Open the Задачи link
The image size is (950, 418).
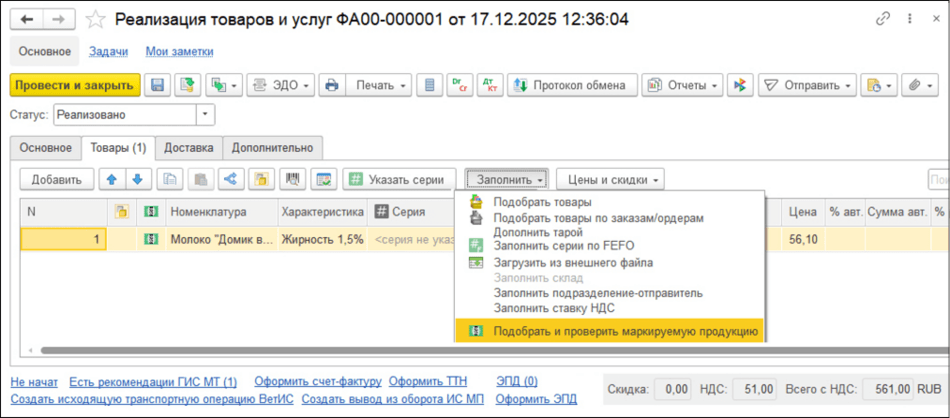108,51
